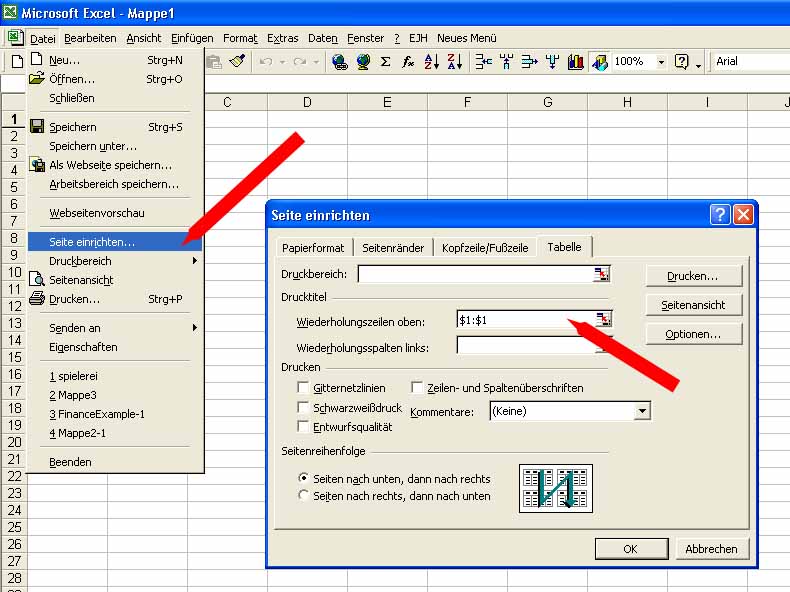
Task: Click the collapse-dialog icon in Druckbereich field
Action: click(602, 274)
